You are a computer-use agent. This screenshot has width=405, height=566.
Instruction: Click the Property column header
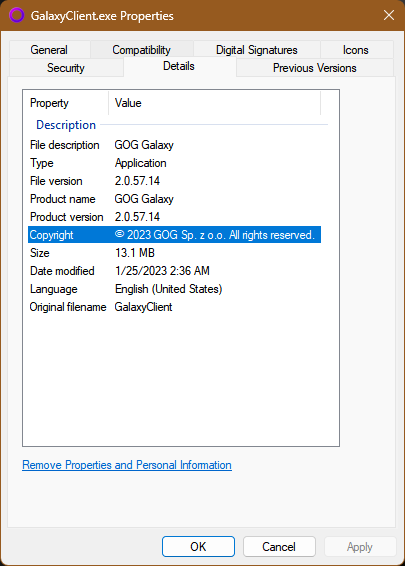pyautogui.click(x=66, y=103)
